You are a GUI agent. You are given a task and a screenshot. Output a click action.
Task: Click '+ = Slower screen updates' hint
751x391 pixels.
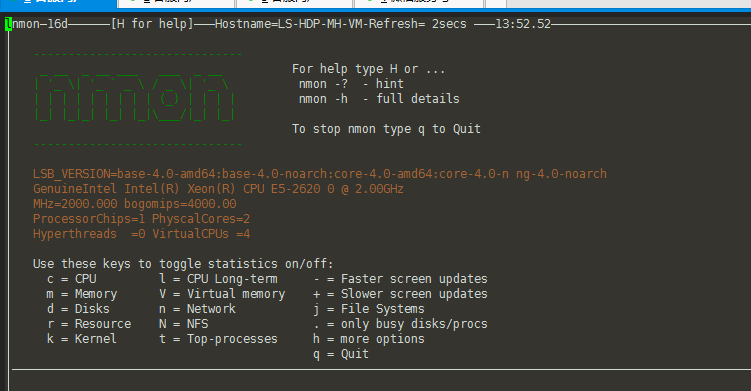(x=400, y=294)
